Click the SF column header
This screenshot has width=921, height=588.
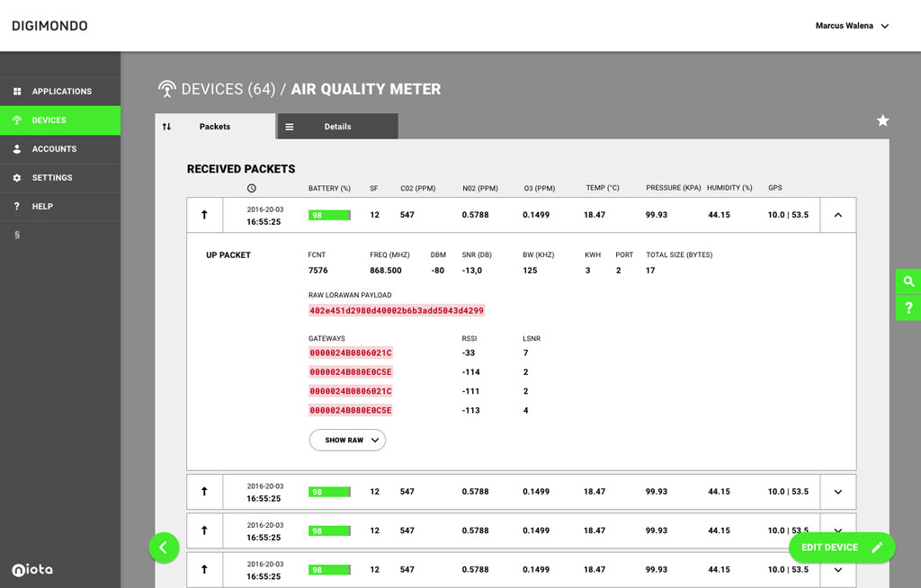pos(374,189)
